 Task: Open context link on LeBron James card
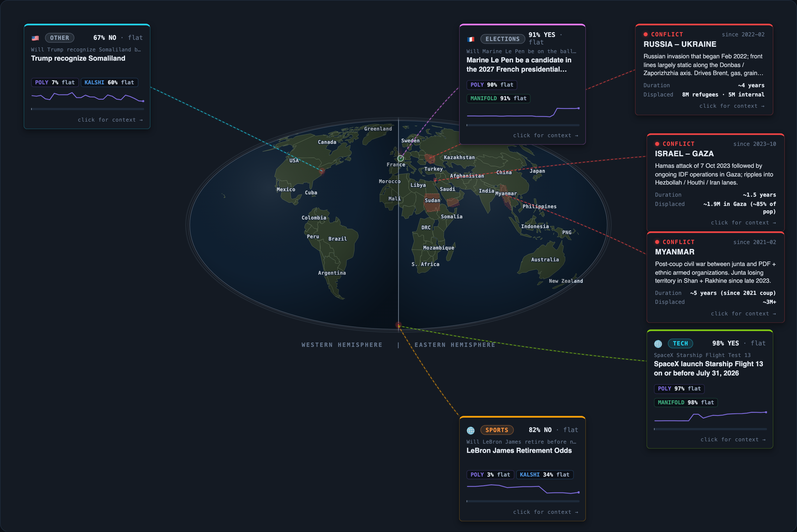tap(545, 512)
